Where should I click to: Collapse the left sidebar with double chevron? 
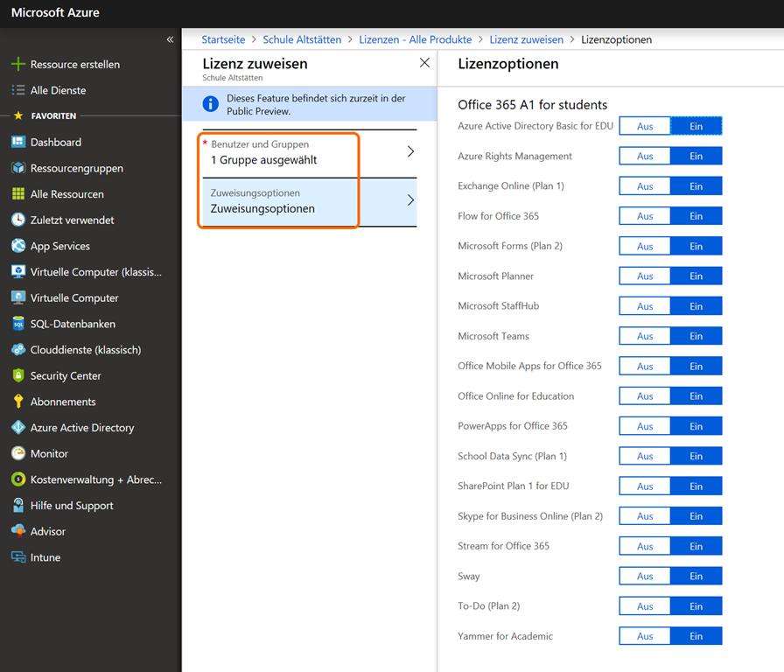(x=170, y=39)
